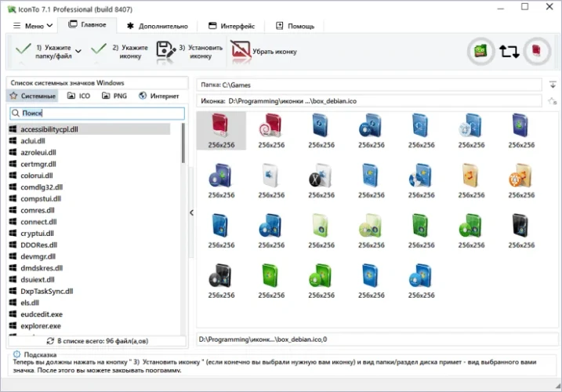This screenshot has width=562, height=392.
Task: Select explorer.exe in the system files list
Action: click(41, 325)
